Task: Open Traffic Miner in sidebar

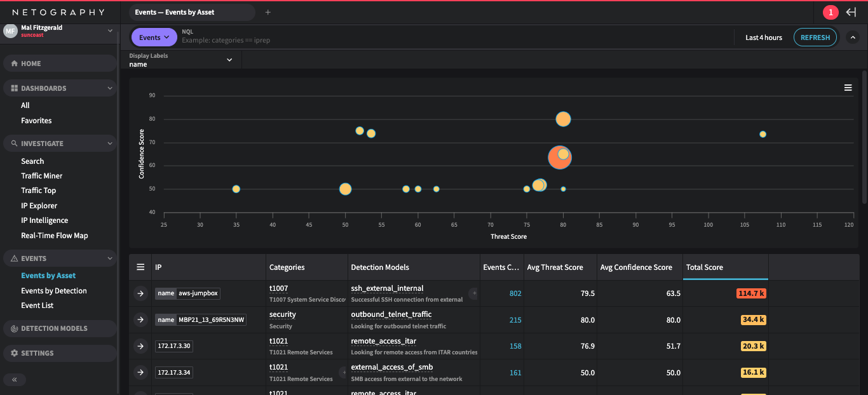Action: (42, 176)
